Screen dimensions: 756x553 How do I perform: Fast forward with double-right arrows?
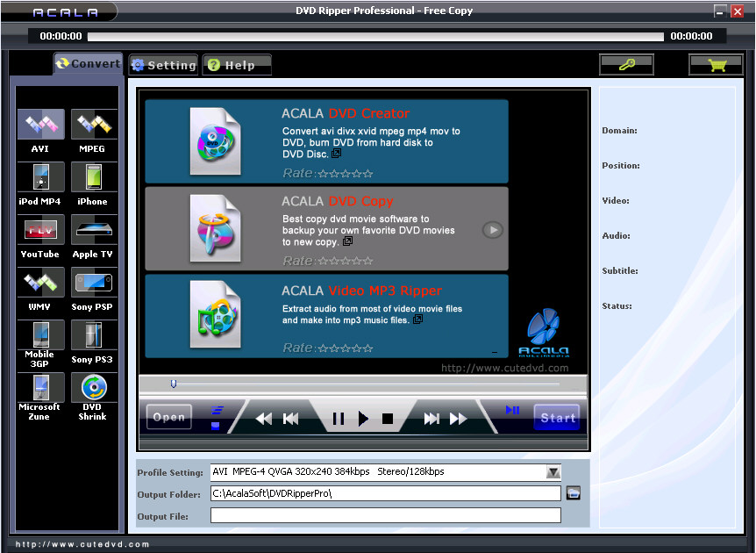459,419
